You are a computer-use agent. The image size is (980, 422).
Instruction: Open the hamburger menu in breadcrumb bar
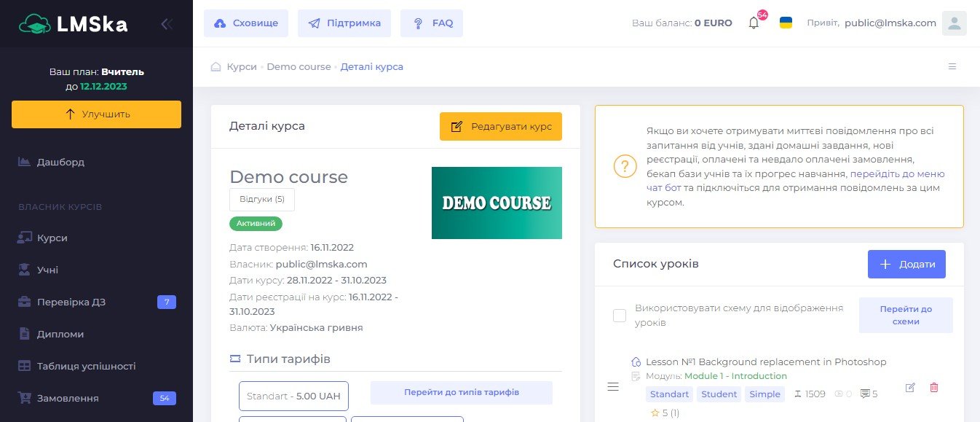[952, 66]
